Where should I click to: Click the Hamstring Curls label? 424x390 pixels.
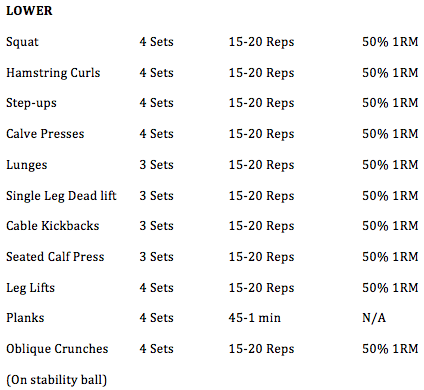pyautogui.click(x=53, y=73)
